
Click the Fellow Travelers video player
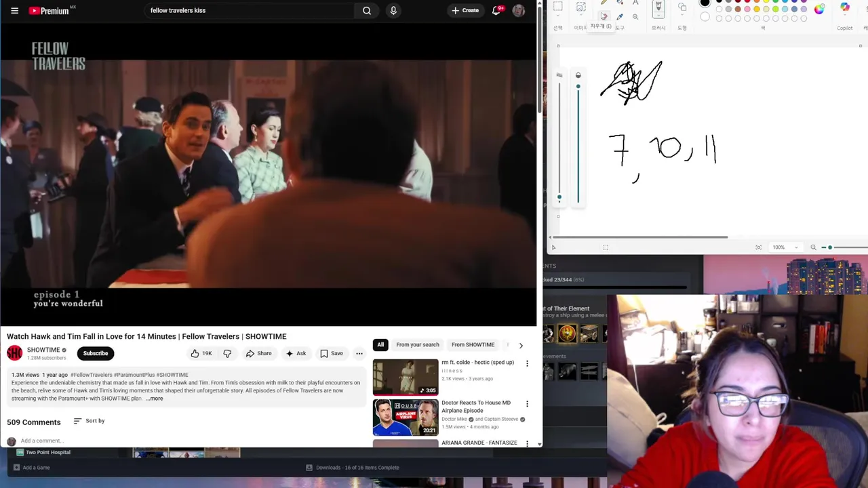coord(269,174)
